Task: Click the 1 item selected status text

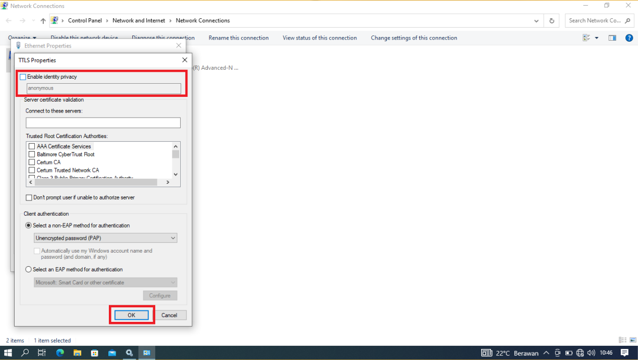Action: click(52, 340)
